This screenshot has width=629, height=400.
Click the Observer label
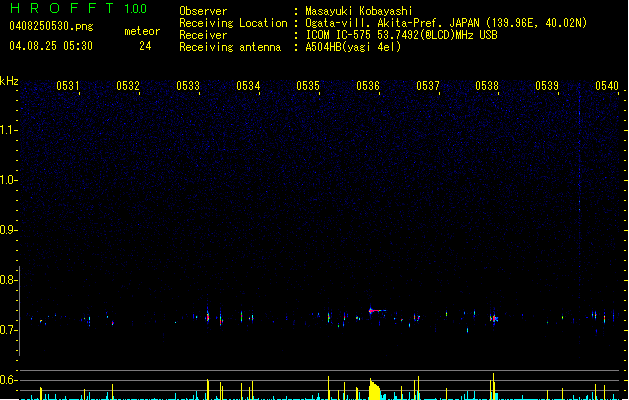[203, 11]
